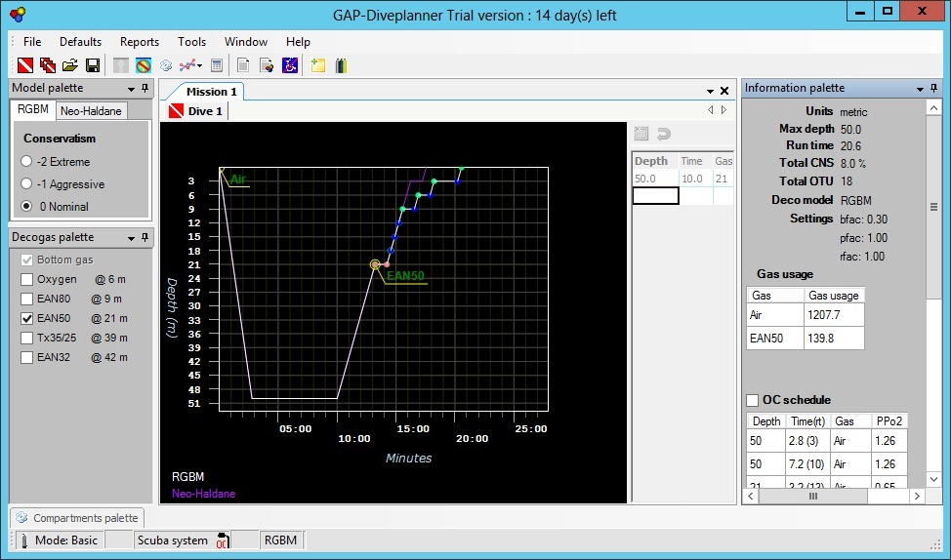Viewport: 951px width, 560px height.
Task: Click the single dive flag toolbar icon
Action: tap(25, 65)
